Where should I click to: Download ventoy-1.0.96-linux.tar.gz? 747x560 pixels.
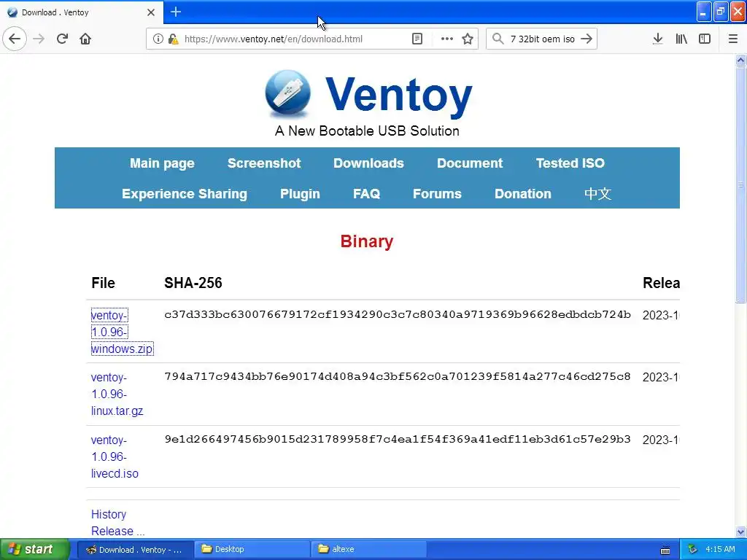pyautogui.click(x=117, y=394)
